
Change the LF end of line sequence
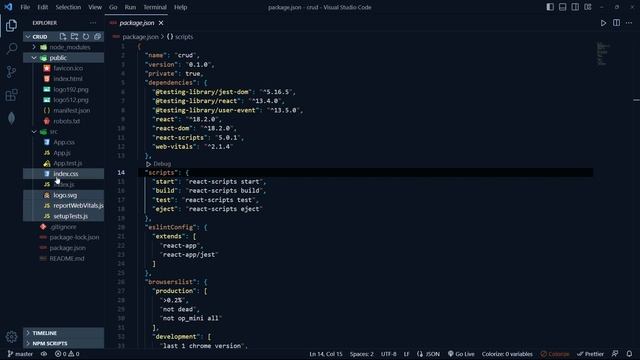click(x=407, y=354)
